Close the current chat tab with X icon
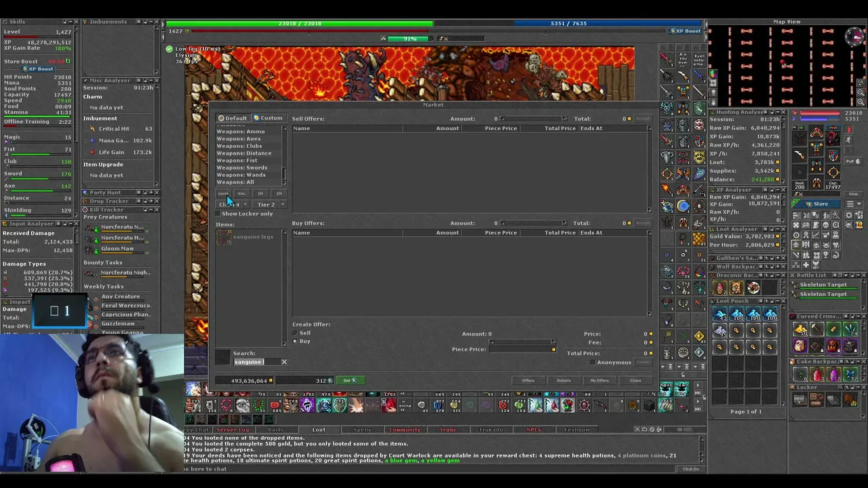This screenshot has width=868, height=488. 637,430
